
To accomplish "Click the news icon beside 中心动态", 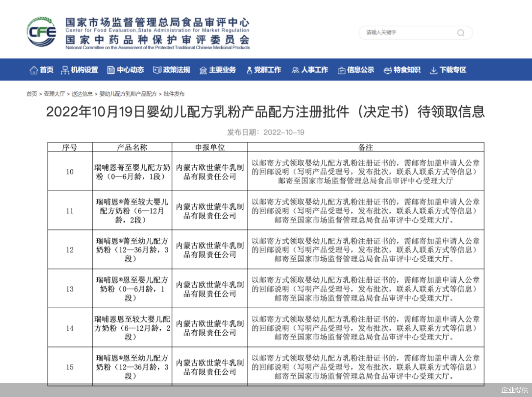I will (111, 70).
